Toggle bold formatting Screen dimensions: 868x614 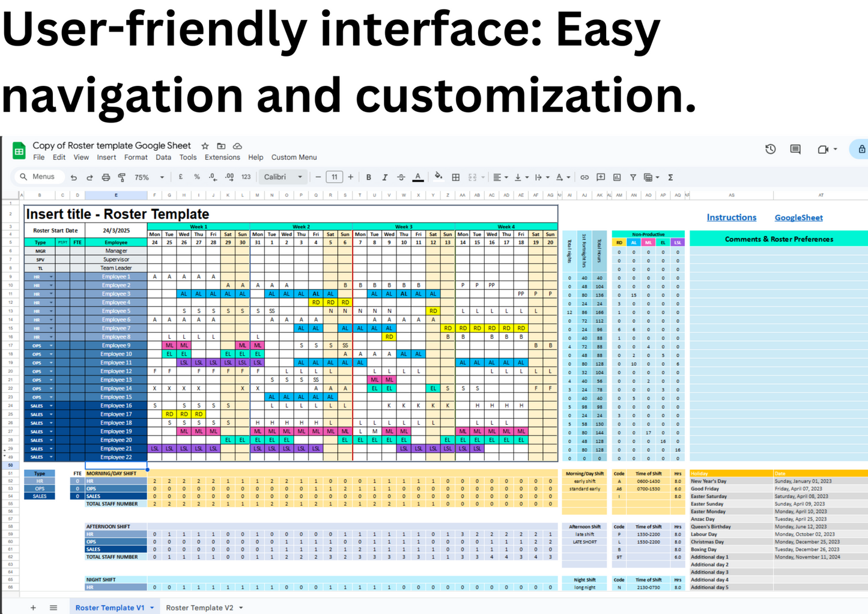coord(369,178)
